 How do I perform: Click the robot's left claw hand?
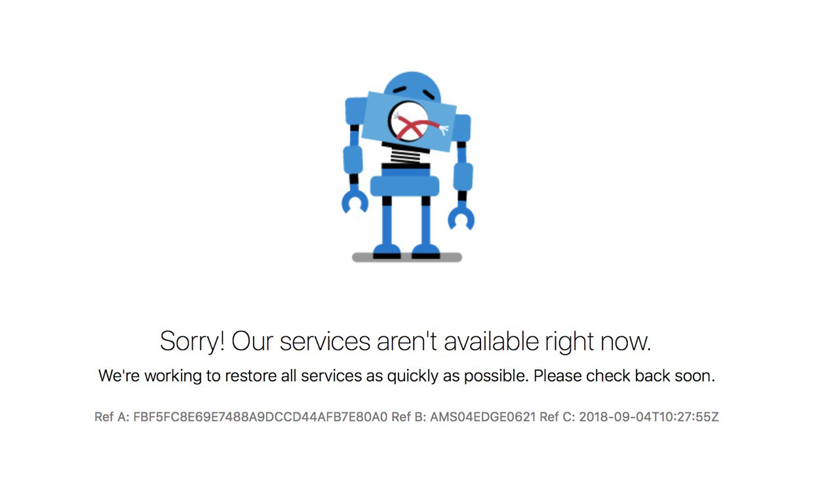pyautogui.click(x=355, y=201)
